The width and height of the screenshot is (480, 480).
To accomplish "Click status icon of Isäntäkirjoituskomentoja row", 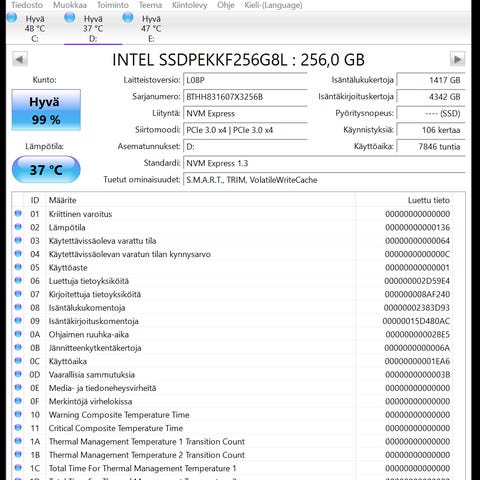I will pos(18,321).
